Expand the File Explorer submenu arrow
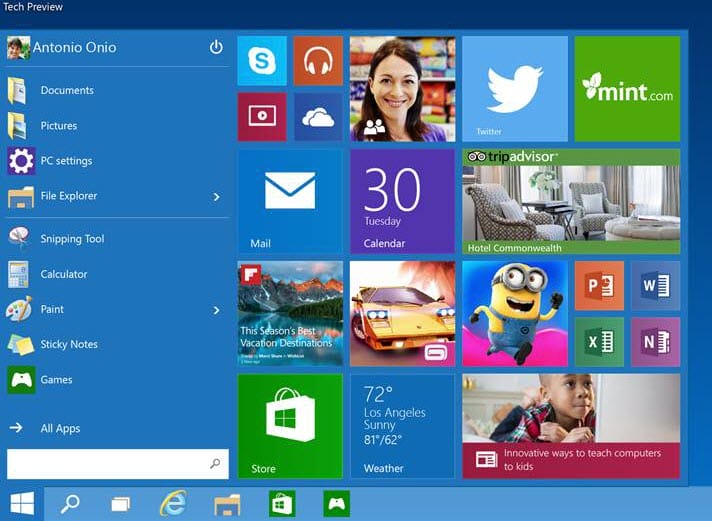The width and height of the screenshot is (712, 521). tap(216, 197)
